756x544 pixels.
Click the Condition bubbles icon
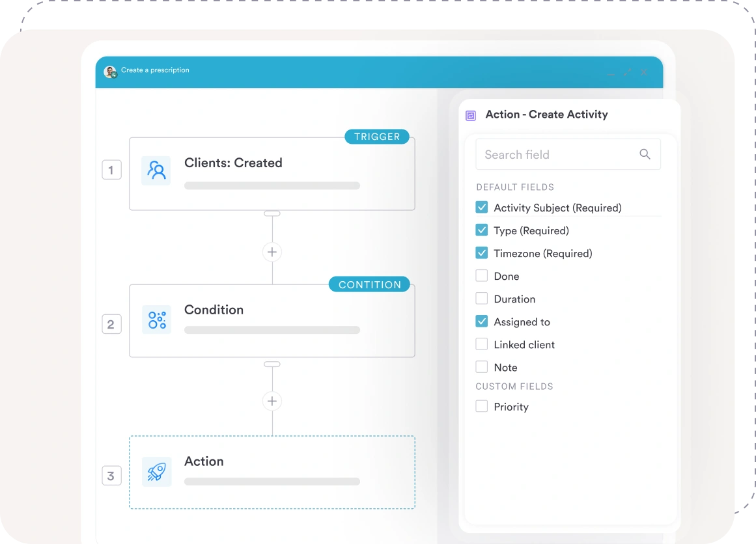pyautogui.click(x=156, y=320)
